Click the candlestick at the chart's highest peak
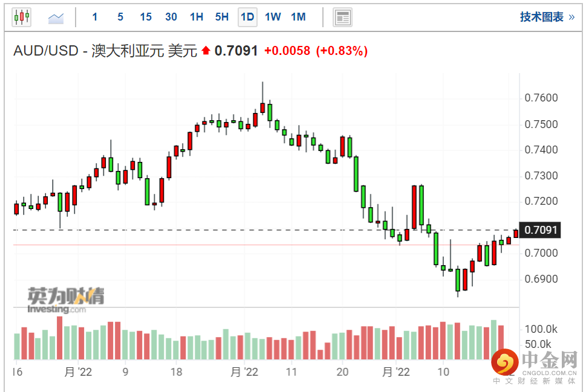 (262, 107)
